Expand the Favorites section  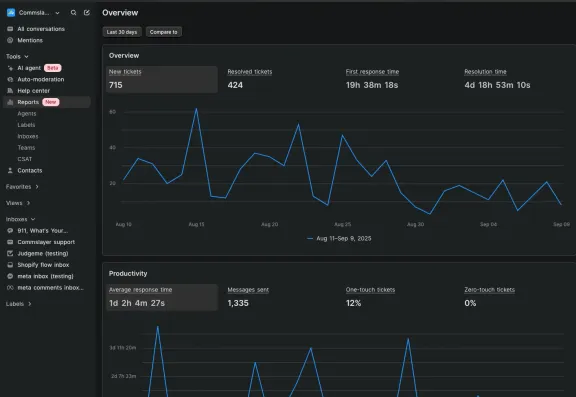click(22, 187)
